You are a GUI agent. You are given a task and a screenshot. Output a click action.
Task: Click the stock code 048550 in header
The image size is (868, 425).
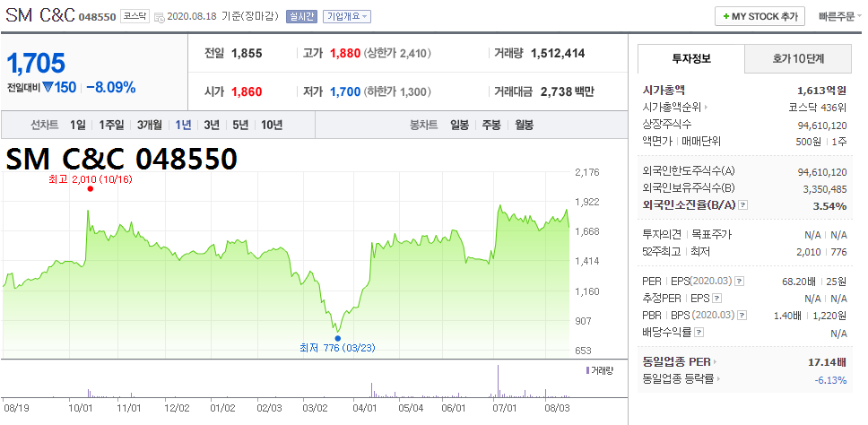(97, 17)
